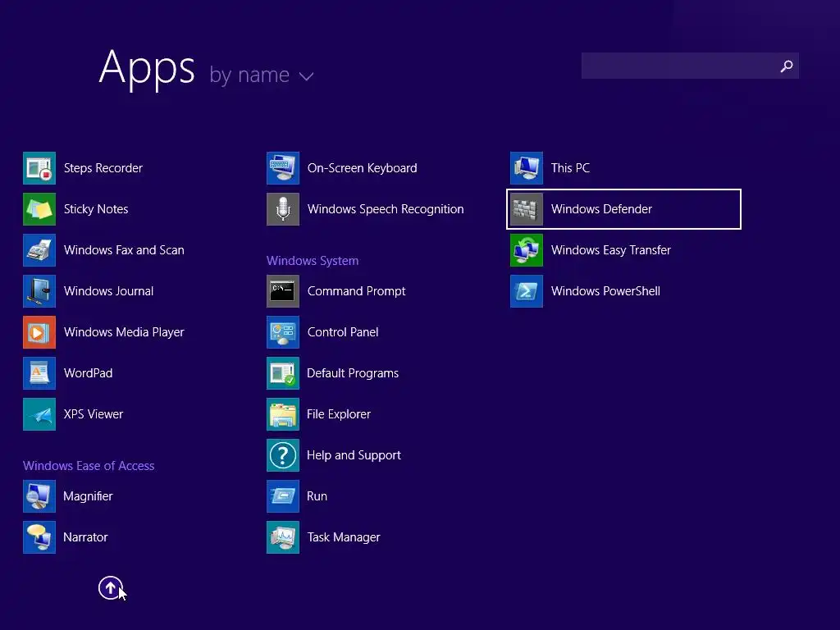Select the Windows Ease of Access header
The image size is (840, 630).
89,466
